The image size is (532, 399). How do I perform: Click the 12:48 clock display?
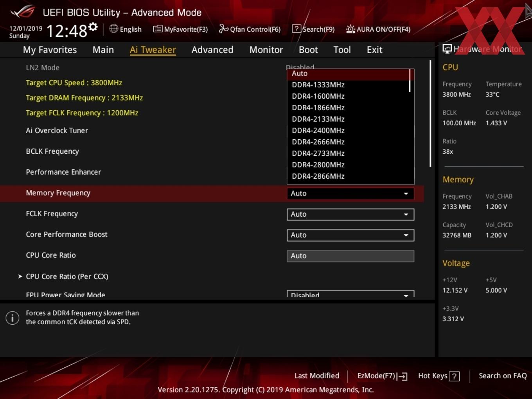tap(67, 31)
